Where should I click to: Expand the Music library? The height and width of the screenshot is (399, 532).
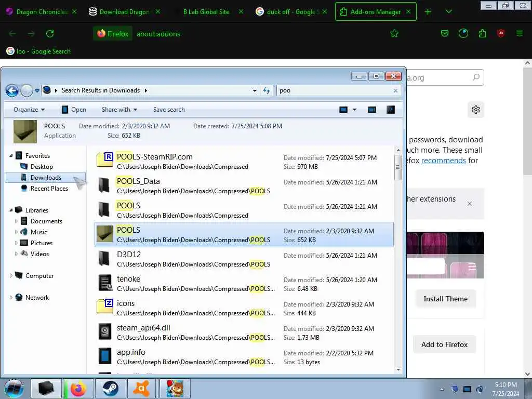point(16,232)
